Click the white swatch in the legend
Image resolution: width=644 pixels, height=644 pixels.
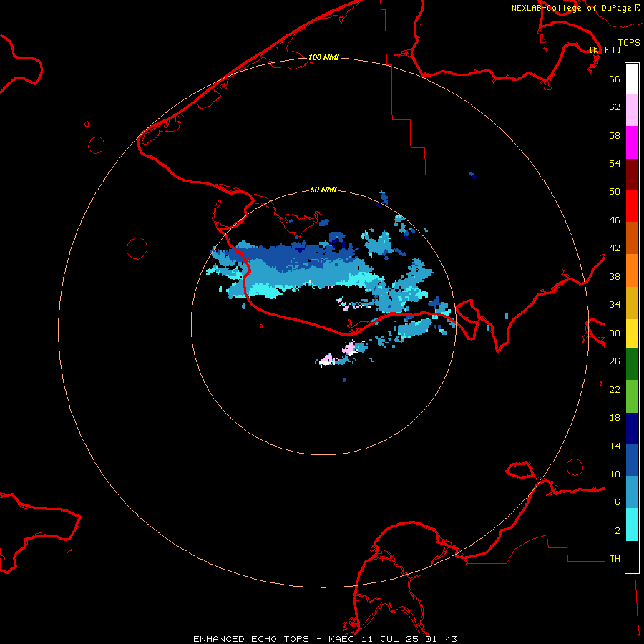(x=632, y=79)
